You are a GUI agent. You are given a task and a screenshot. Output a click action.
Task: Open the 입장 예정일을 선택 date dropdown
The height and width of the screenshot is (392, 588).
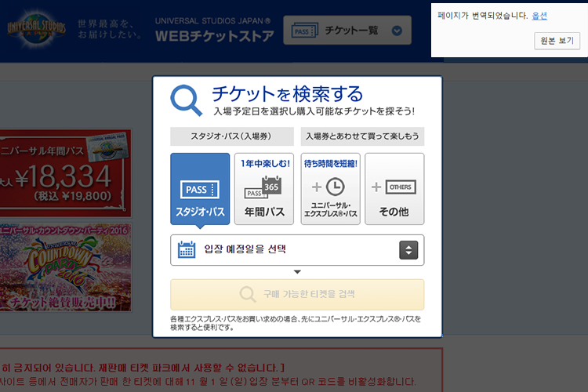[297, 250]
